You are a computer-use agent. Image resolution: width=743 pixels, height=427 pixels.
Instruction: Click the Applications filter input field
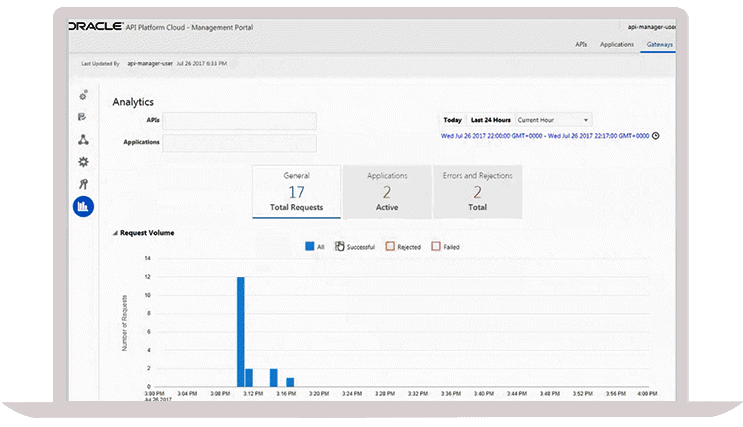pyautogui.click(x=240, y=143)
